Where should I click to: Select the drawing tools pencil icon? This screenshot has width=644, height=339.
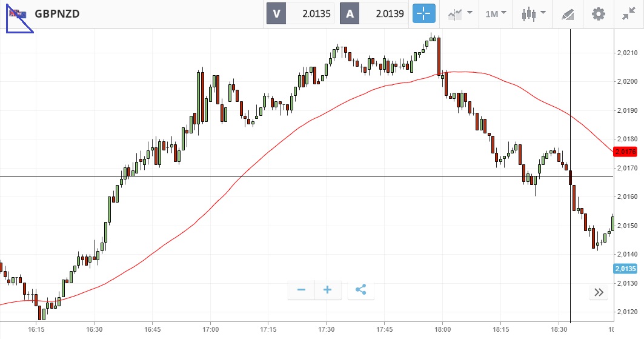(x=566, y=13)
